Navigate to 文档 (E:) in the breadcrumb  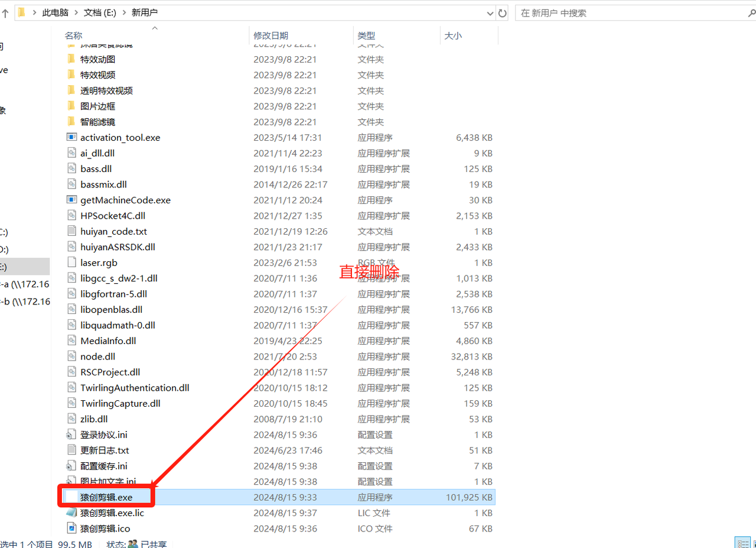(99, 13)
